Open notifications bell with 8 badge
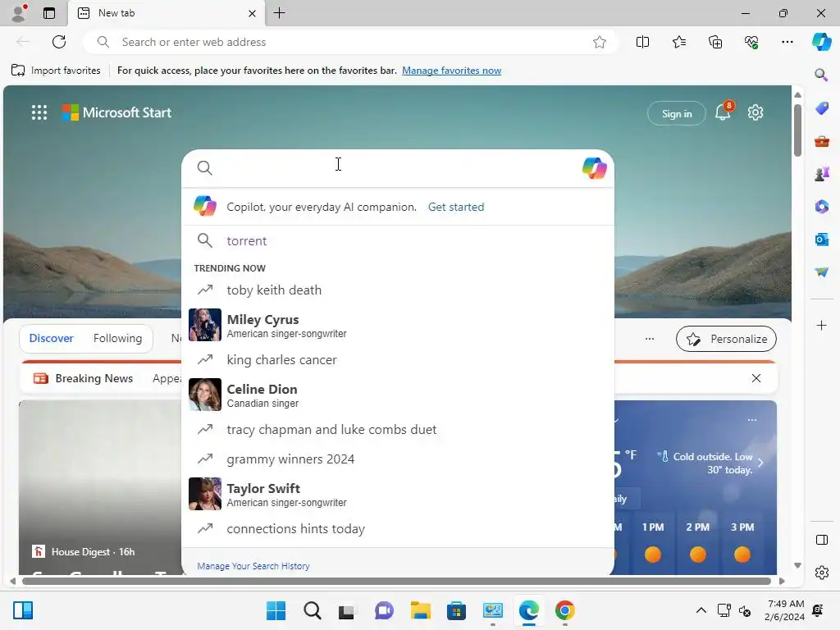 point(724,112)
